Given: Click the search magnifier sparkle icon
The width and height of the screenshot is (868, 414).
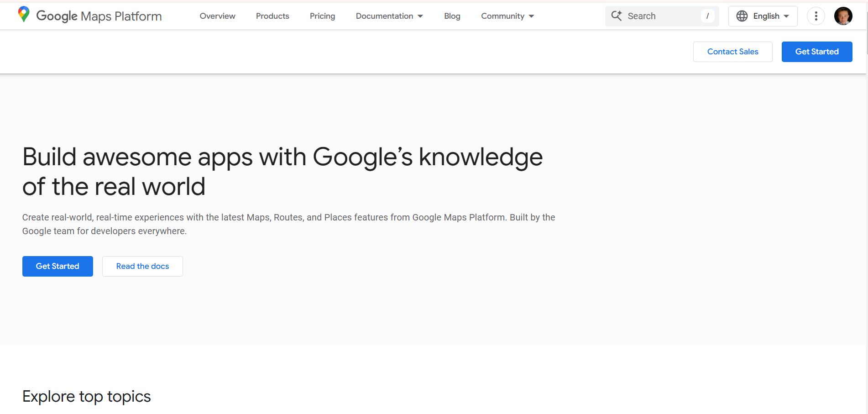Looking at the screenshot, I should pyautogui.click(x=617, y=16).
